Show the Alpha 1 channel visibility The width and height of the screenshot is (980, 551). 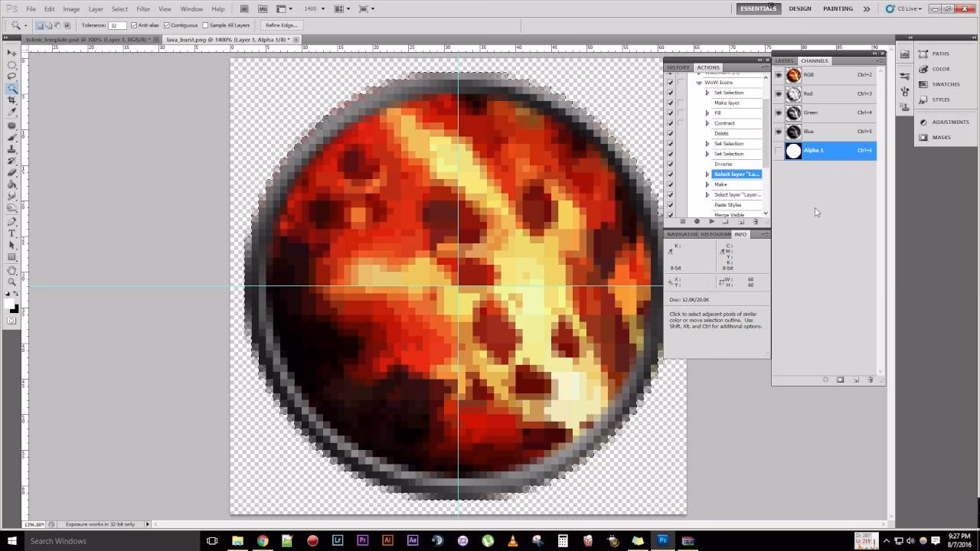coord(779,150)
